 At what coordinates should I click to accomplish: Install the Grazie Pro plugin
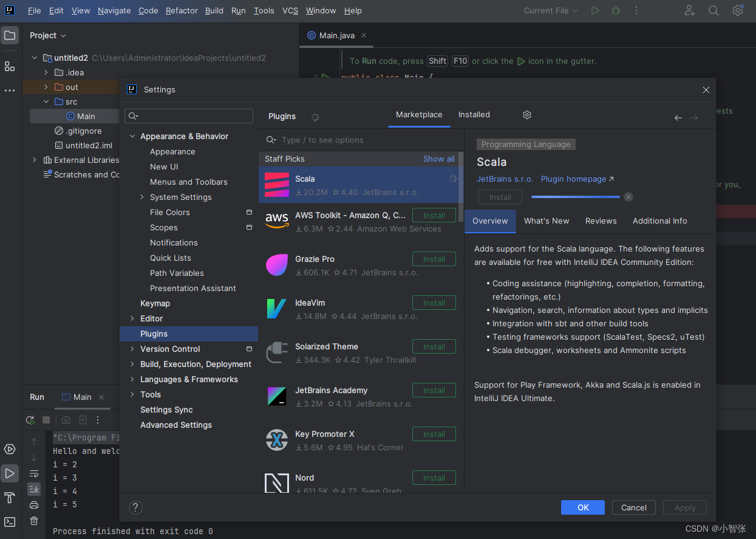point(434,259)
